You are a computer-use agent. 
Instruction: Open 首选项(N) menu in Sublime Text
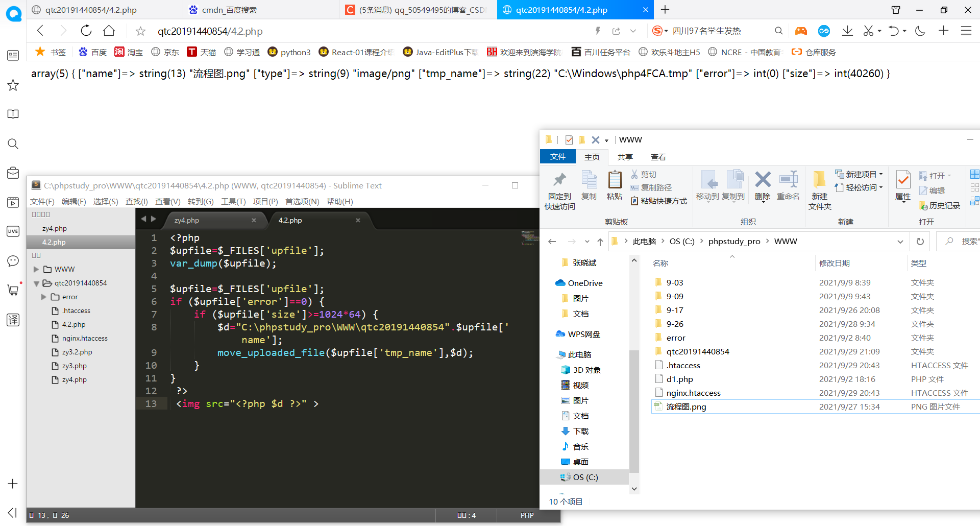click(302, 201)
